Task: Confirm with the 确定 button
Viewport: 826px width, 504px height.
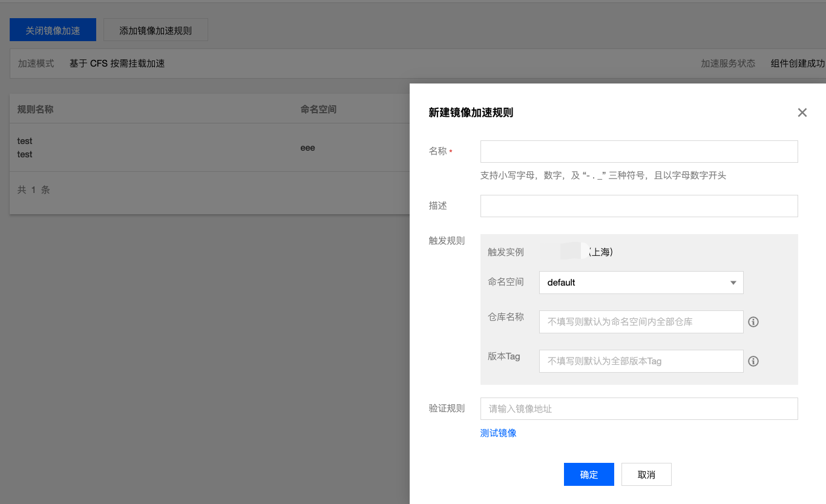Action: pos(589,474)
